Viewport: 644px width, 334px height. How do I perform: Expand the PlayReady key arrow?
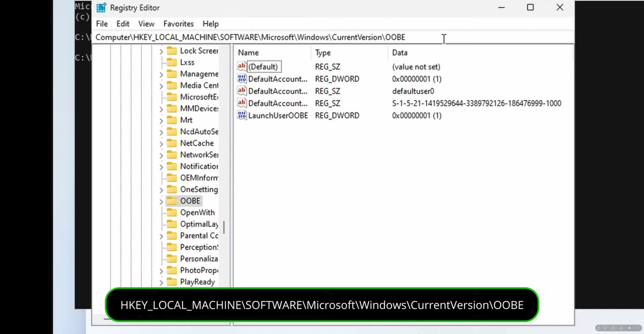tap(161, 283)
